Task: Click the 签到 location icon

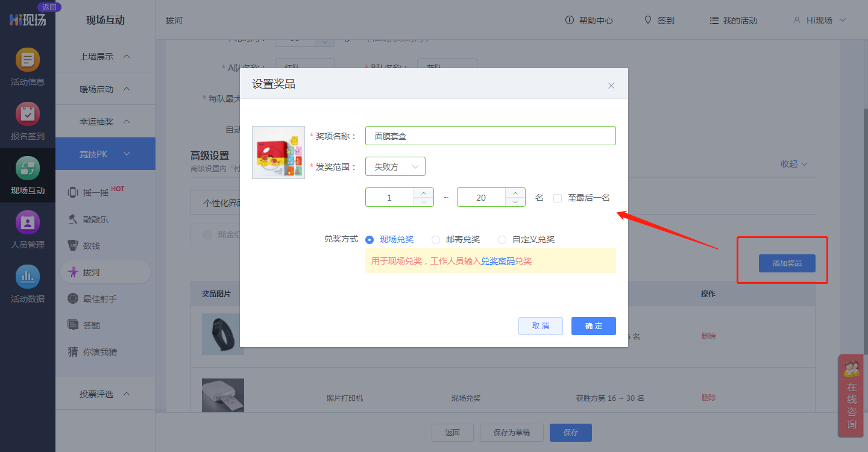Action: (x=648, y=20)
